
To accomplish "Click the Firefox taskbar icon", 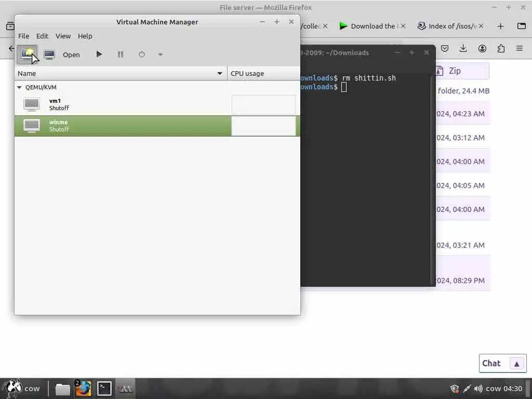I will pos(83,389).
